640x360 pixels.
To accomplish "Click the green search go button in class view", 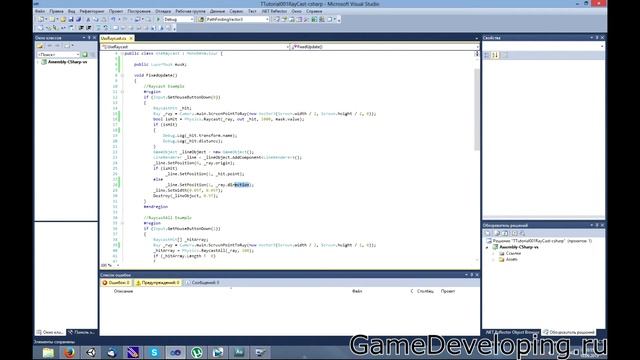I will point(85,54).
